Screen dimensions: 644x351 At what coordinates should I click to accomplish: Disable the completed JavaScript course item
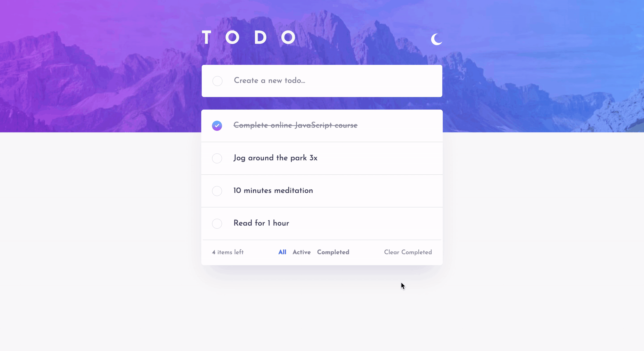click(217, 125)
